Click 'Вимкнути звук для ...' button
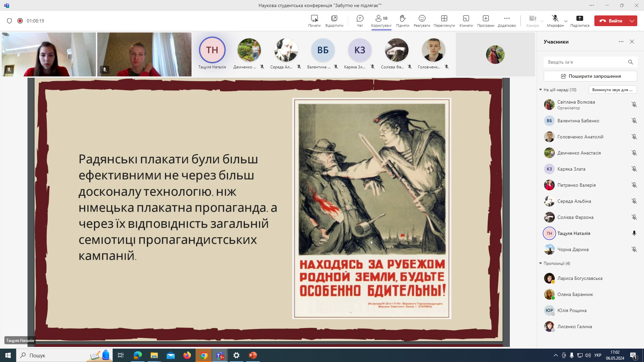644x362 pixels. click(x=612, y=90)
